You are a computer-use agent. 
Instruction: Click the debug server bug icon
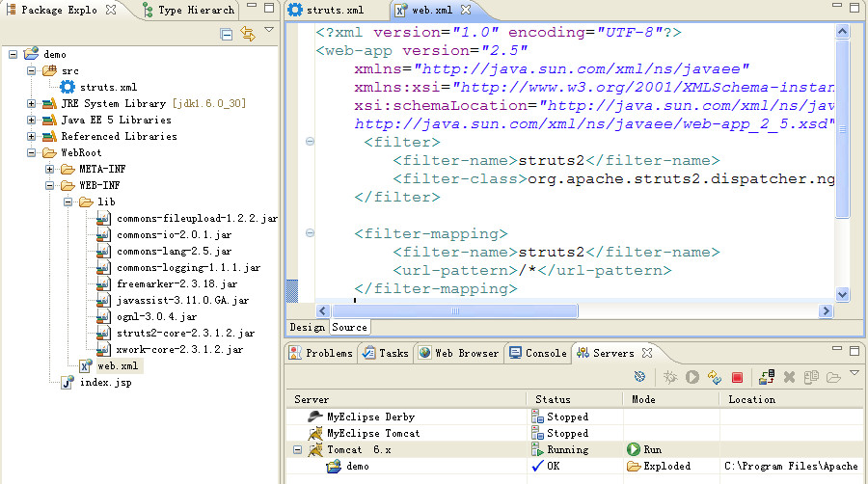click(x=670, y=377)
